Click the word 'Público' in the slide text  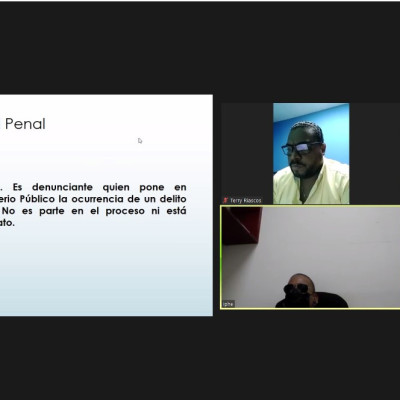37,199
